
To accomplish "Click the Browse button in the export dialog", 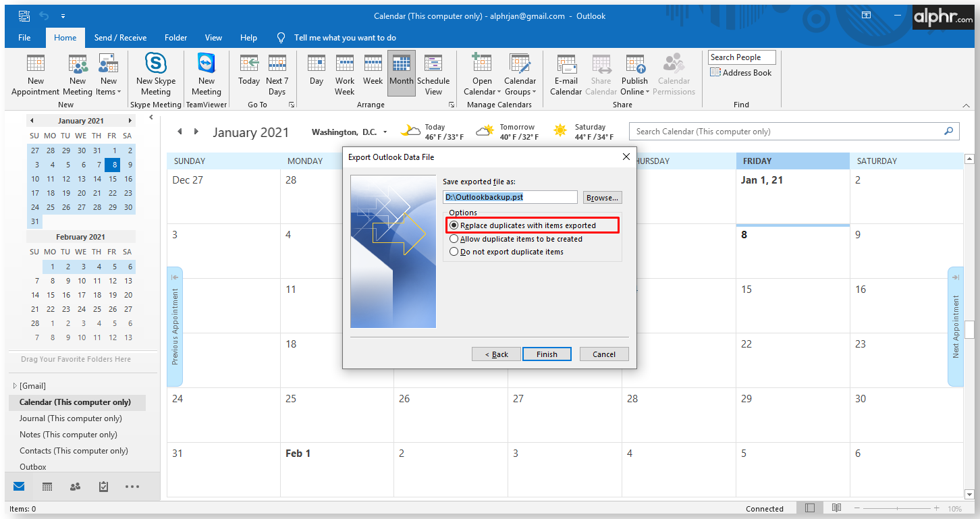I will point(602,198).
